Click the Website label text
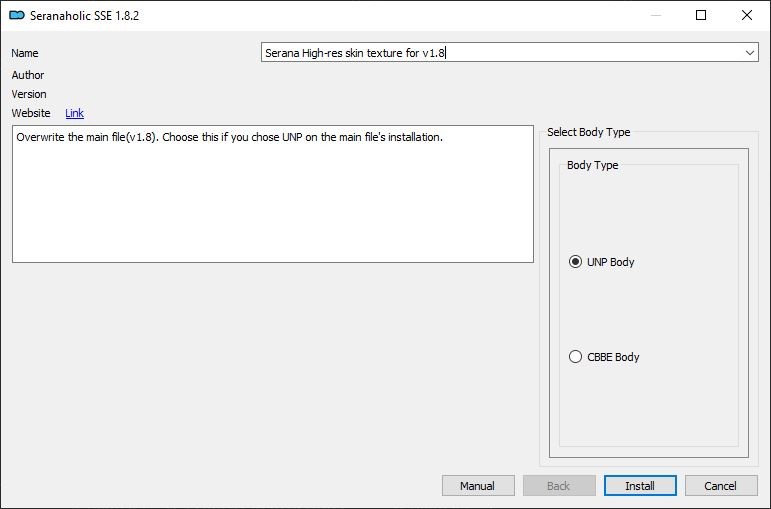Viewport: 771px width, 509px height. tap(31, 113)
